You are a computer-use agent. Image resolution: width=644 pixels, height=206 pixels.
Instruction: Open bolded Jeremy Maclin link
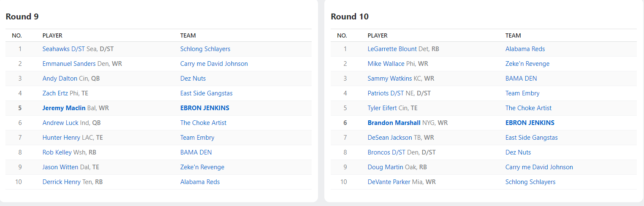pos(64,108)
